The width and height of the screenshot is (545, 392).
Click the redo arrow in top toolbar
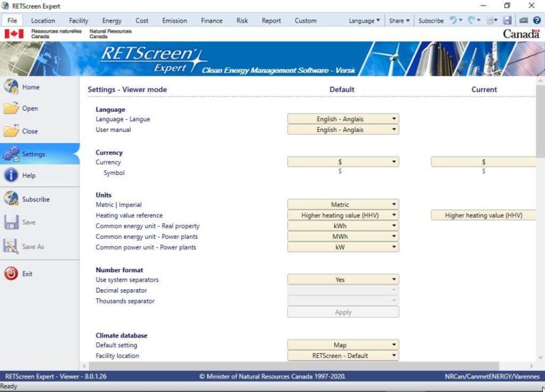click(471, 20)
